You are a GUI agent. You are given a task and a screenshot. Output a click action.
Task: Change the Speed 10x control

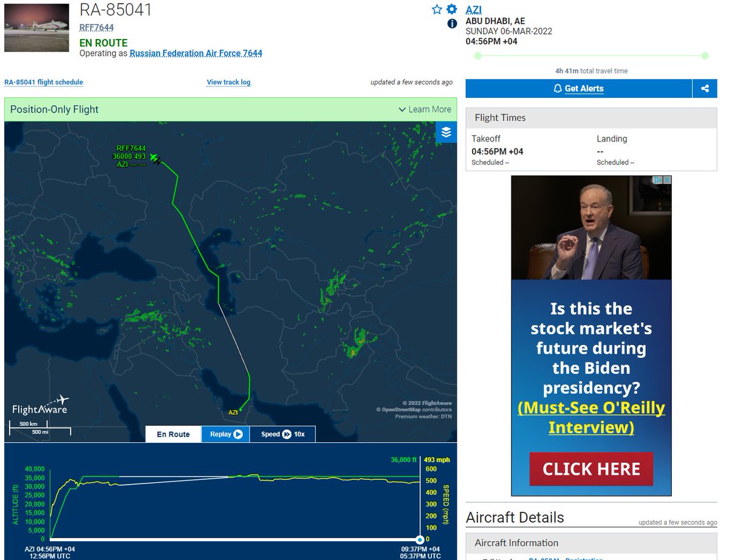283,434
